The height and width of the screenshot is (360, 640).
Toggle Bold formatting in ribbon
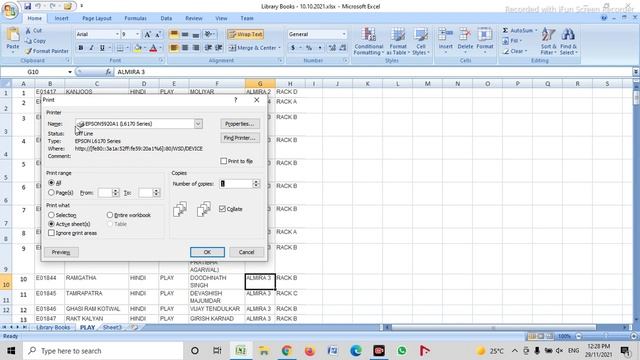click(x=81, y=48)
